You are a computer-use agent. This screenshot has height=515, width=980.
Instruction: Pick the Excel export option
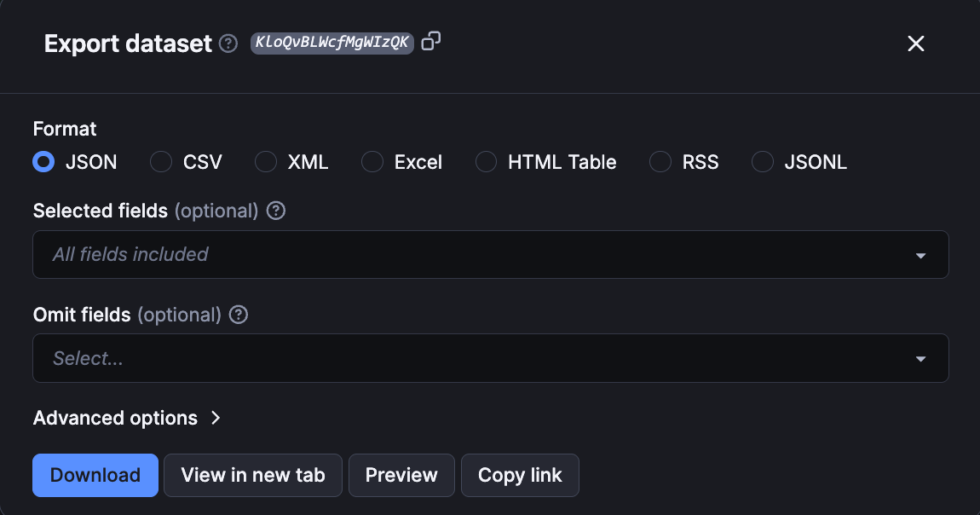pyautogui.click(x=372, y=162)
